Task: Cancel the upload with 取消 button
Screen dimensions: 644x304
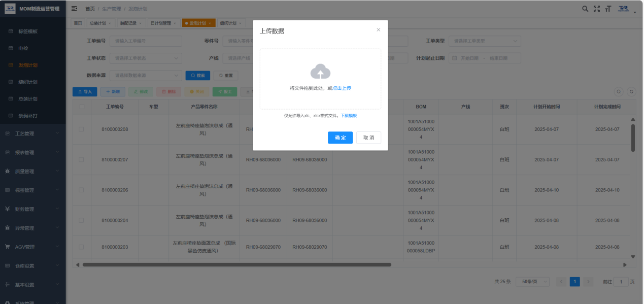Action: point(368,138)
